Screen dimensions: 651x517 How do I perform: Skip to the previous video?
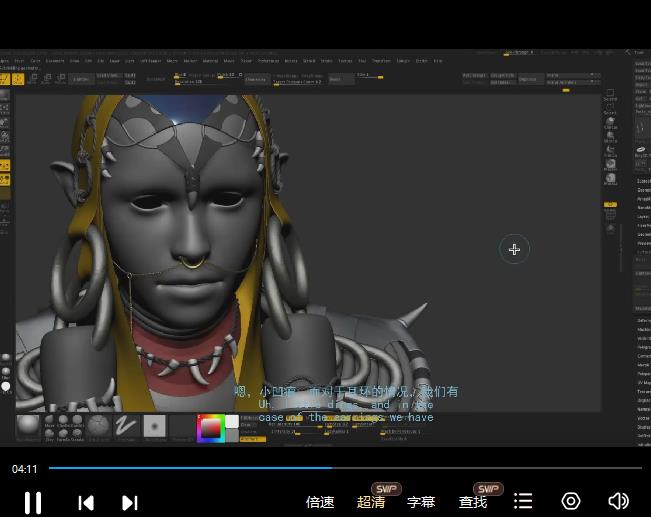point(86,502)
